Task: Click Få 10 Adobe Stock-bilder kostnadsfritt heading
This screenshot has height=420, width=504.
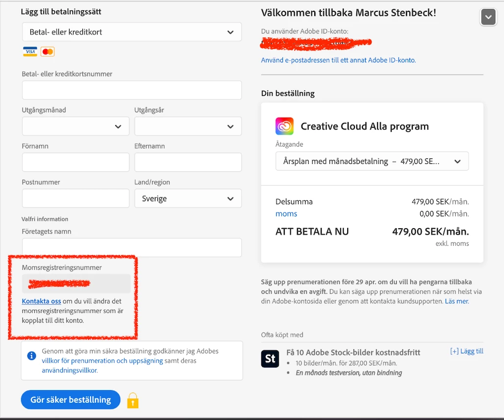Action: [x=353, y=352]
